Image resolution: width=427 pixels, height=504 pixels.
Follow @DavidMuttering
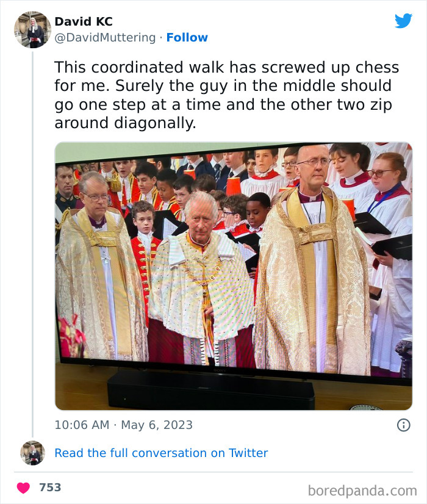click(187, 38)
